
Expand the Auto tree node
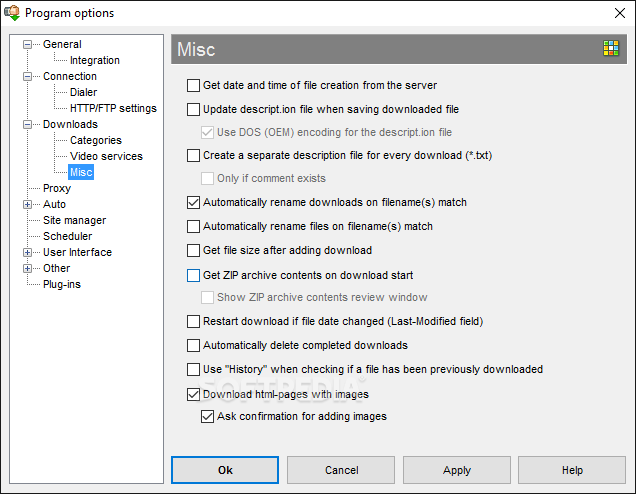[x=27, y=204]
